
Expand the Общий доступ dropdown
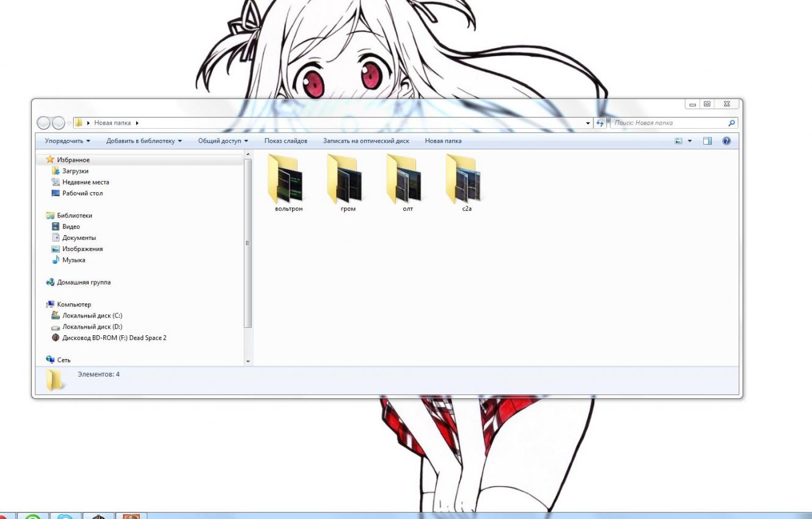(x=223, y=141)
